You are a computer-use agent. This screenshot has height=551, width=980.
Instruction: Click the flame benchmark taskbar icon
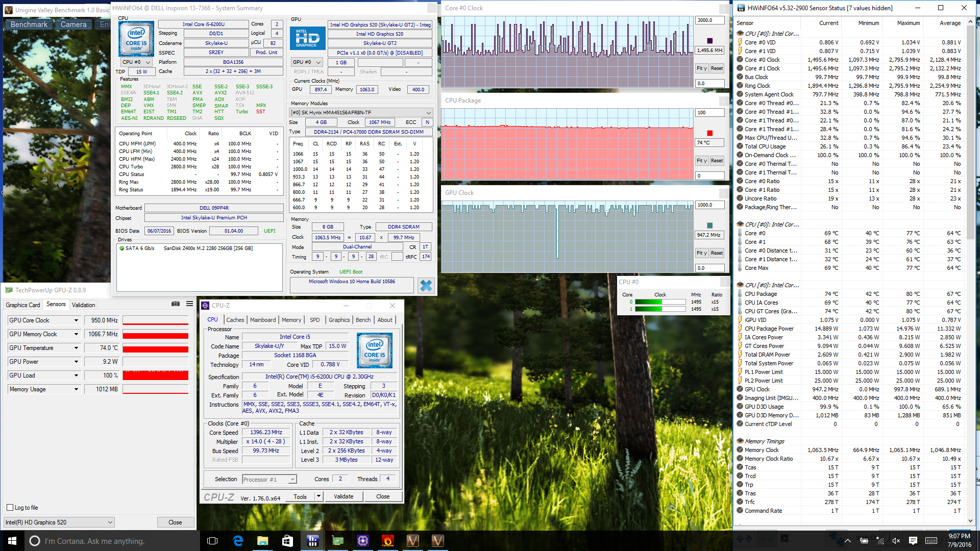click(x=387, y=541)
